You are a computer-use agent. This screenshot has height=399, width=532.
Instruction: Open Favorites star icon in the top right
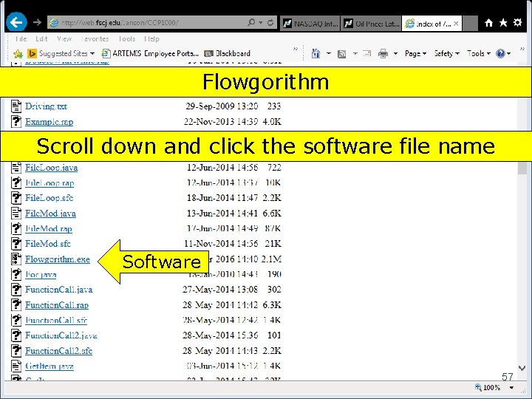pos(503,23)
